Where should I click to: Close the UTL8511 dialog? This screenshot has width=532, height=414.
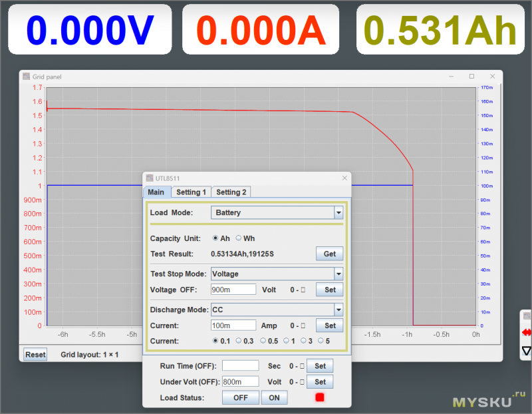[x=344, y=178]
